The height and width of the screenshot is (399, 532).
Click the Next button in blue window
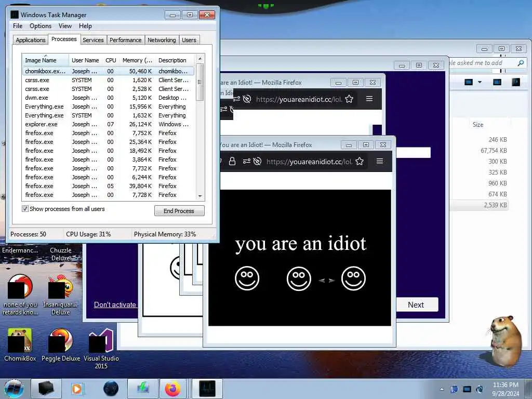(x=416, y=304)
